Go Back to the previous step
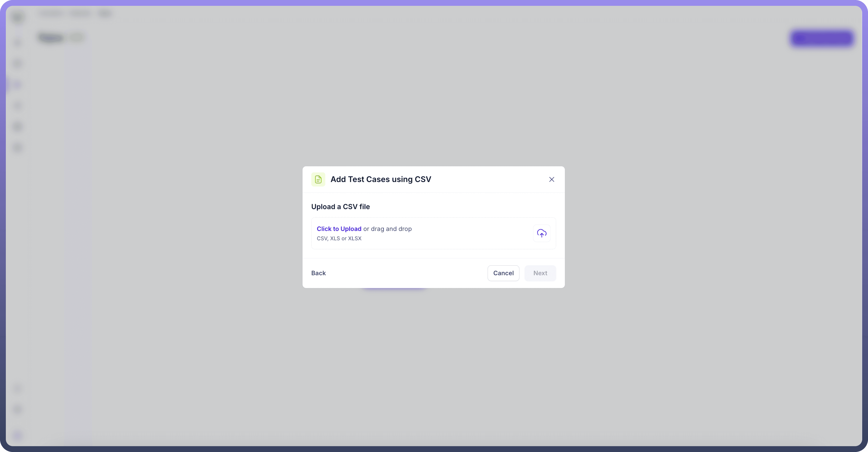 click(318, 273)
